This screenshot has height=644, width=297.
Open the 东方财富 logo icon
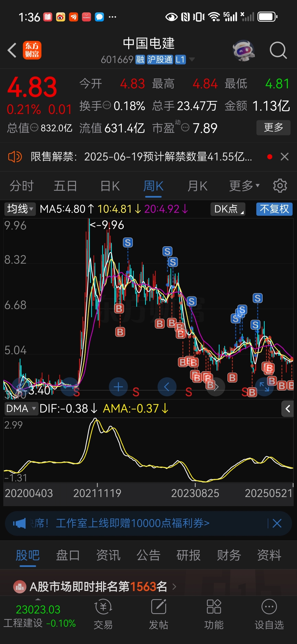tap(32, 50)
